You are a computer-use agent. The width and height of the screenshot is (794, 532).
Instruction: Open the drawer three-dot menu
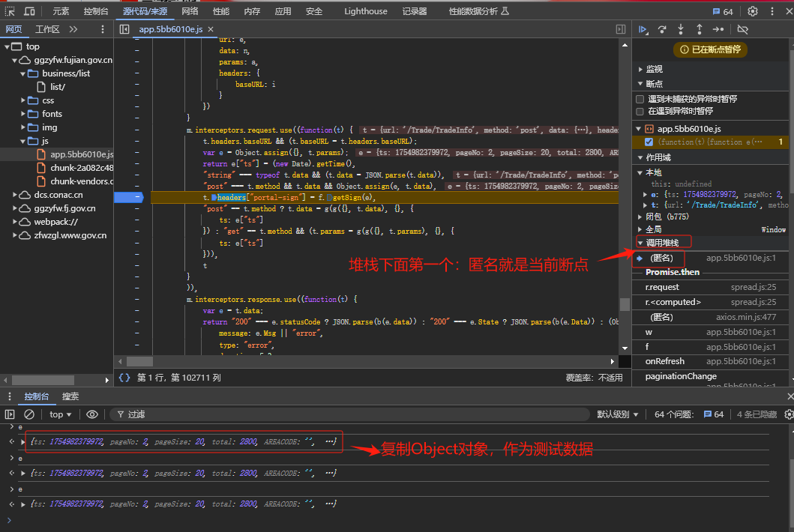[10, 396]
